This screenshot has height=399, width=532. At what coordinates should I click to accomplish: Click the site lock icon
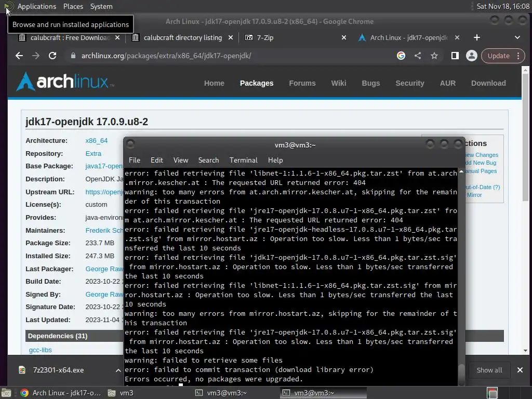pos(73,56)
